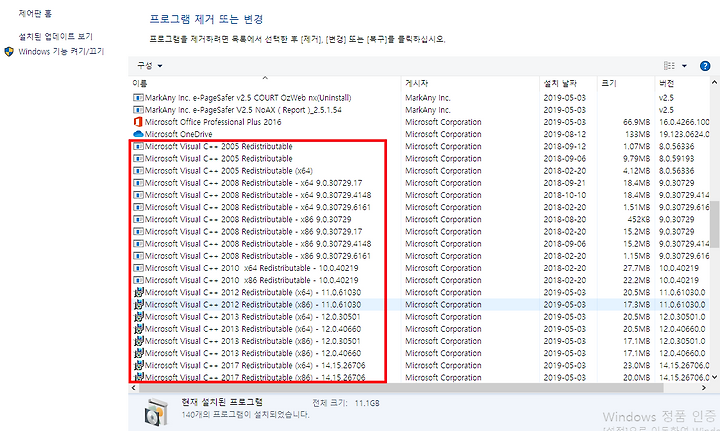Open the 제어판 홈 link

(x=35, y=14)
